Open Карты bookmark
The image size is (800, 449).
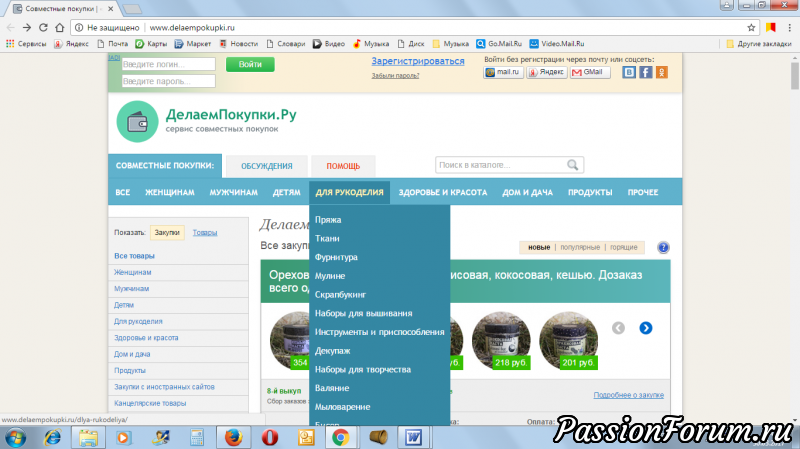pyautogui.click(x=151, y=44)
